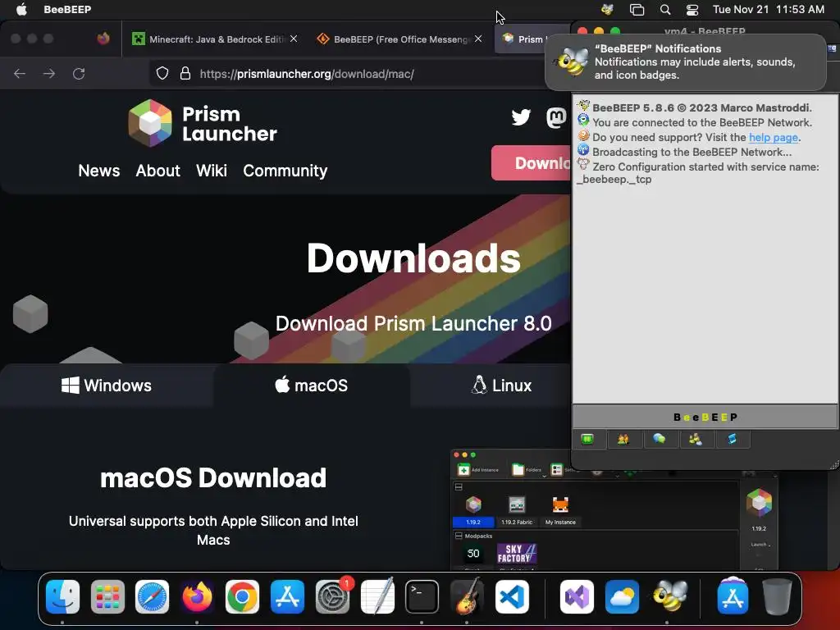Switch to the BeeBEEP Free Office Messenger tab
Screen dimensions: 840x630
point(399,39)
